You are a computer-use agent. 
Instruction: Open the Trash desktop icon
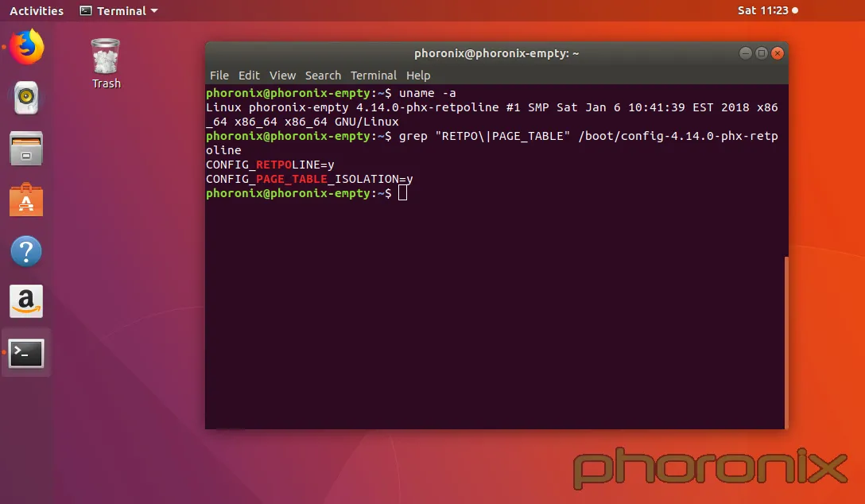tap(106, 64)
